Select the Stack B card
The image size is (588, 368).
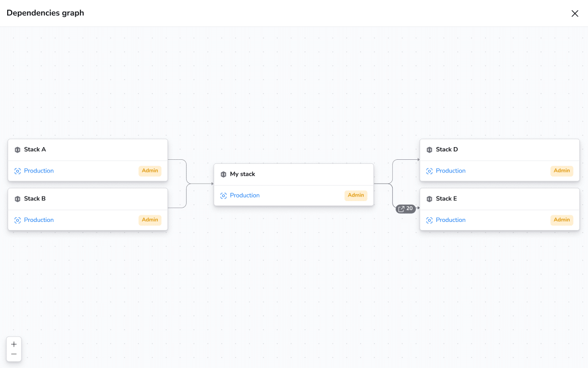pyautogui.click(x=87, y=209)
